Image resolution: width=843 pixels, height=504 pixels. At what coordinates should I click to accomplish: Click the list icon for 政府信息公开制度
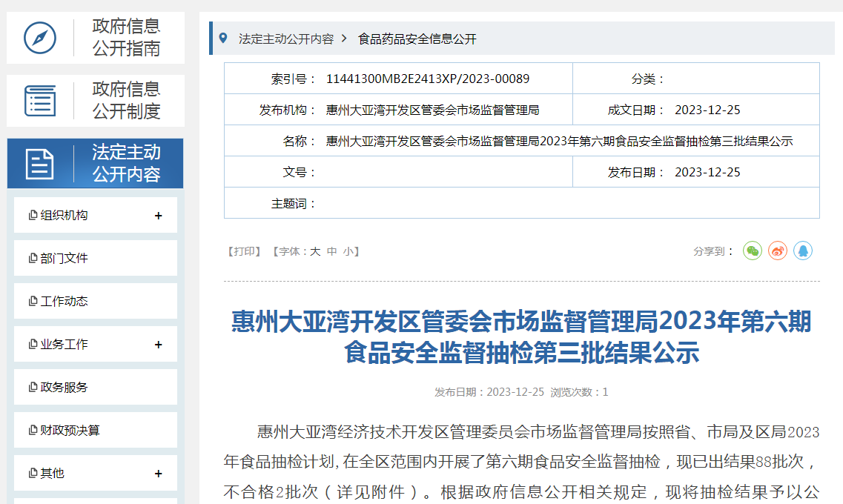[40, 101]
